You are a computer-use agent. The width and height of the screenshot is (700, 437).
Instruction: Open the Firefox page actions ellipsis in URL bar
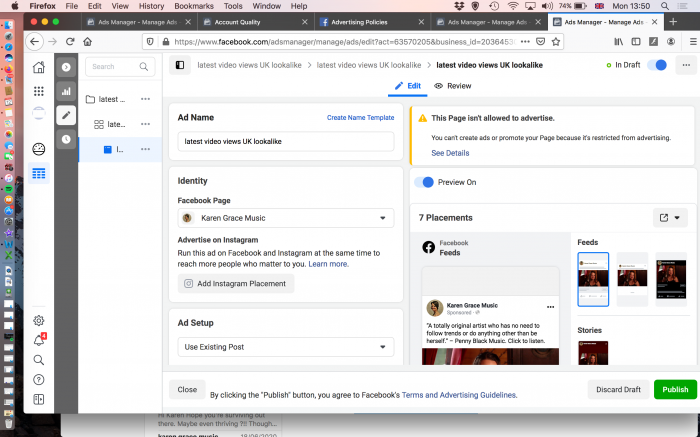(x=525, y=42)
